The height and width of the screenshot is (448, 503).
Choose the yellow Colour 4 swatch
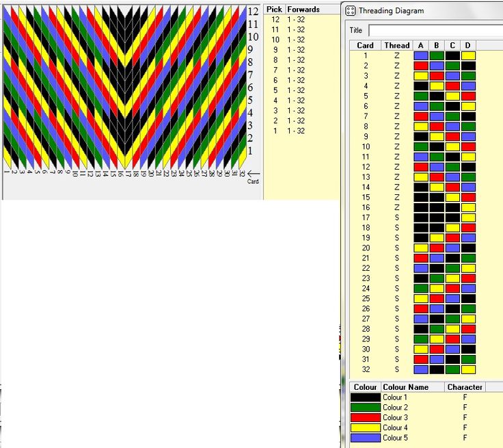(365, 428)
